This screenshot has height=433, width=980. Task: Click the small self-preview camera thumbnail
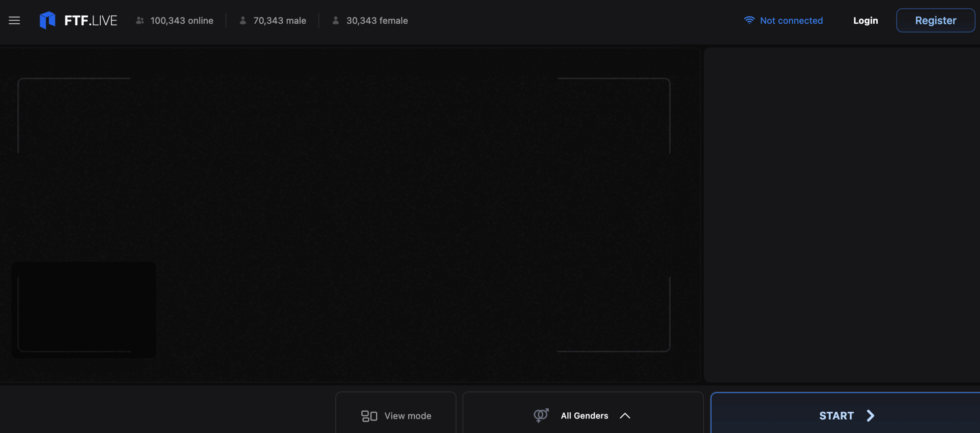tap(84, 309)
